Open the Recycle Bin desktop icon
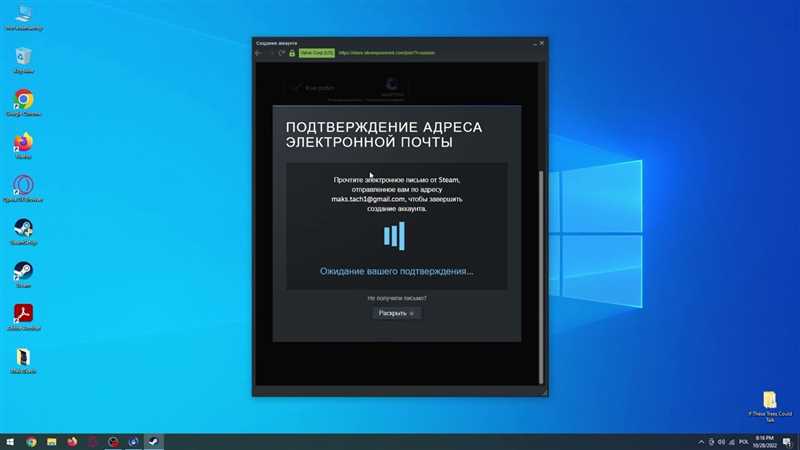This screenshot has height=450, width=800. 23,60
